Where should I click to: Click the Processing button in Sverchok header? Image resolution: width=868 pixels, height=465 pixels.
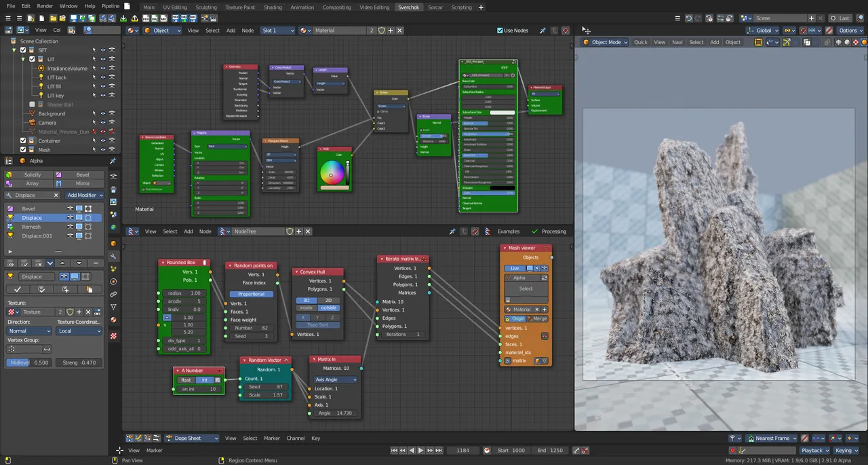click(x=549, y=231)
